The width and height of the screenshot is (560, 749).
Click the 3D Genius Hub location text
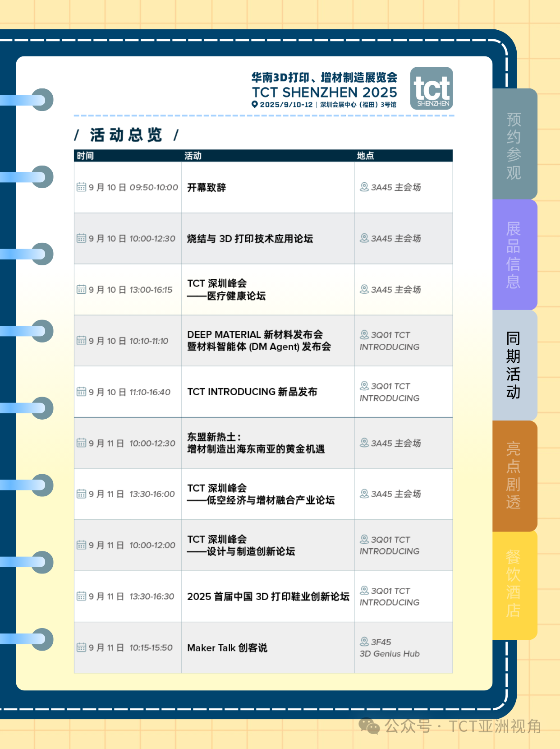click(x=390, y=654)
